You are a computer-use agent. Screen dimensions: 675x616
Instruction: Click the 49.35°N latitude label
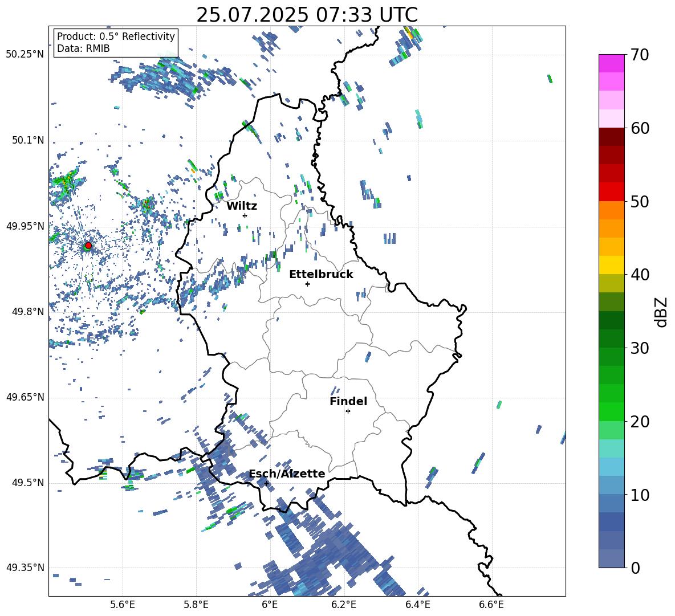click(25, 568)
